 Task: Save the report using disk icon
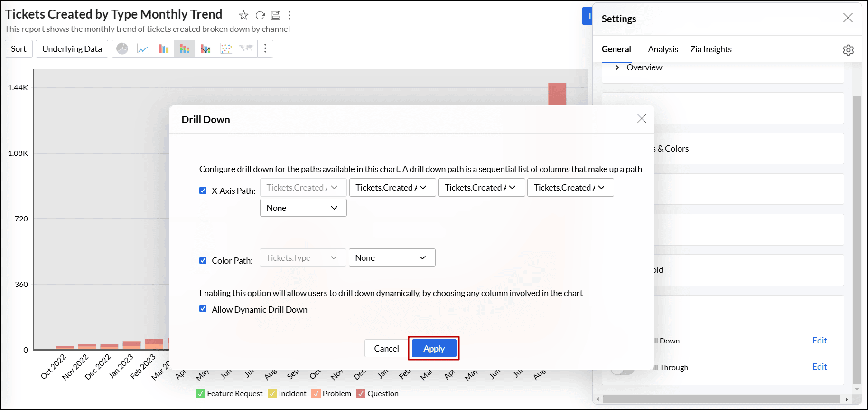click(276, 15)
